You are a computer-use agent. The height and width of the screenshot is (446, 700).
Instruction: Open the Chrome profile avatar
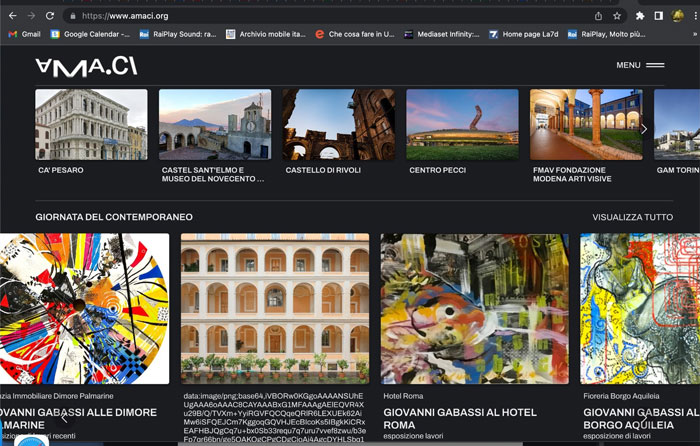678,16
